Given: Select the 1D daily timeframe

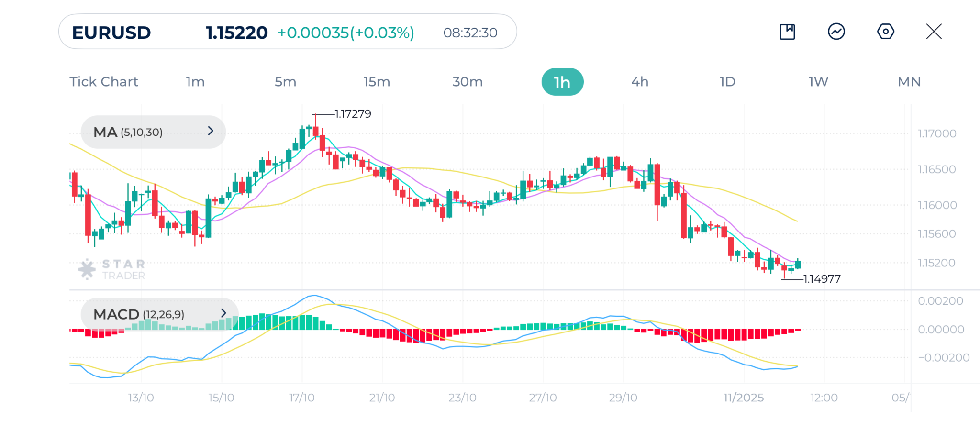Looking at the screenshot, I should (727, 82).
